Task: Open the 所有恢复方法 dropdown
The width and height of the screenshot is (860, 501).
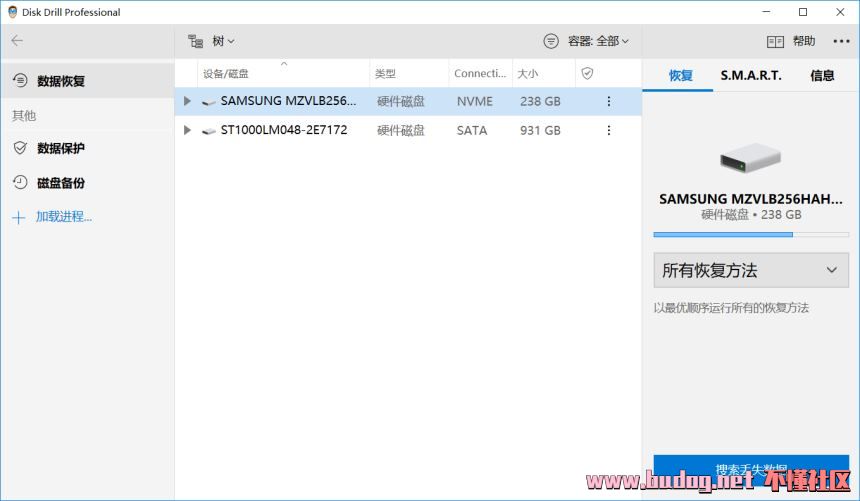Action: (750, 270)
